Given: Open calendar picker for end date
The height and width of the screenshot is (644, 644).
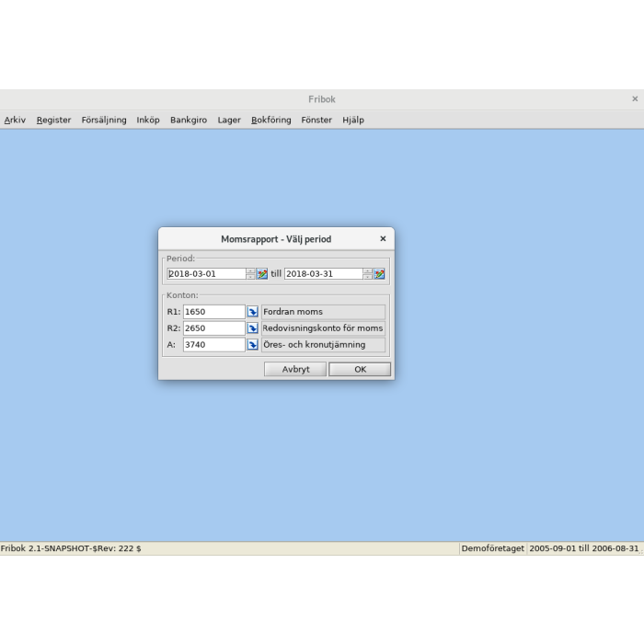Looking at the screenshot, I should [379, 274].
